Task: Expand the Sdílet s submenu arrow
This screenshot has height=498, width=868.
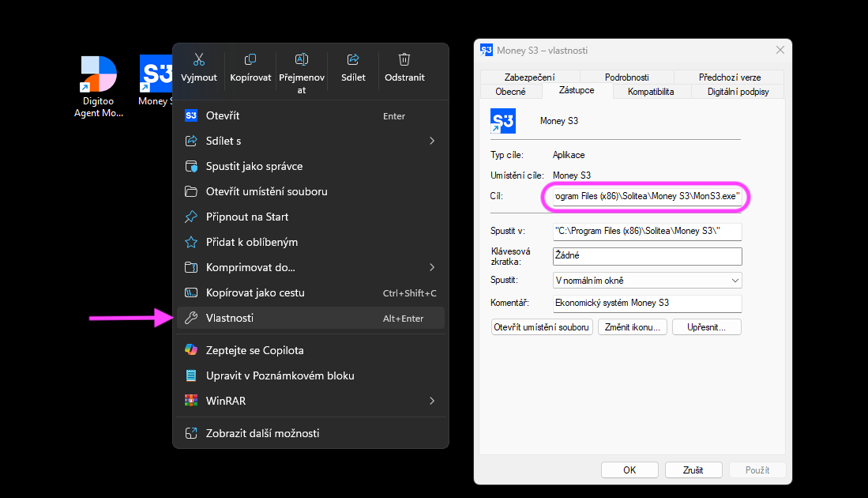Action: [432, 141]
